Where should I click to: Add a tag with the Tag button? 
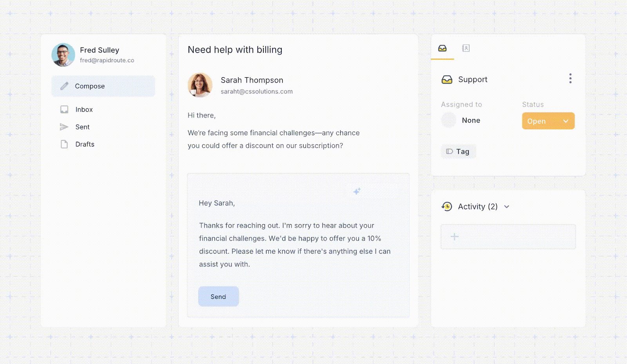[458, 151]
